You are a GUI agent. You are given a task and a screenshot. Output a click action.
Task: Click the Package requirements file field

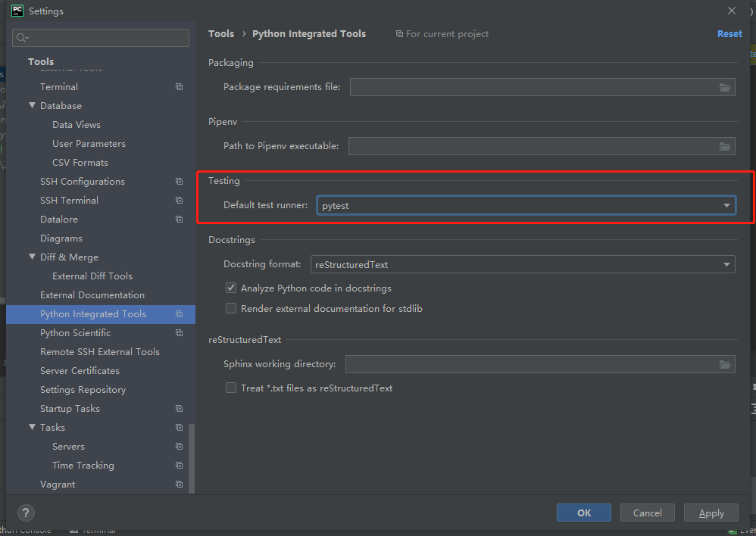[542, 87]
